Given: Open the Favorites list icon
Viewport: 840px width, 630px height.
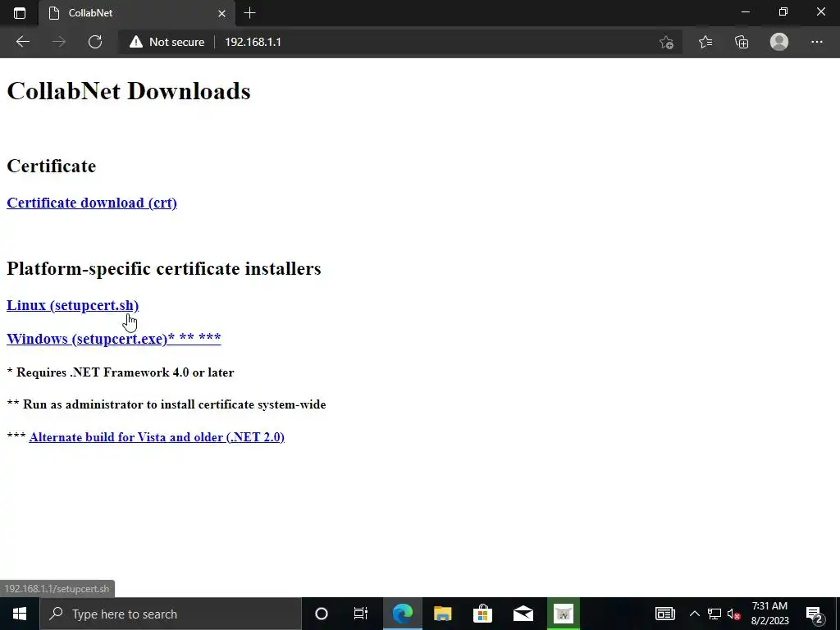Looking at the screenshot, I should (705, 42).
